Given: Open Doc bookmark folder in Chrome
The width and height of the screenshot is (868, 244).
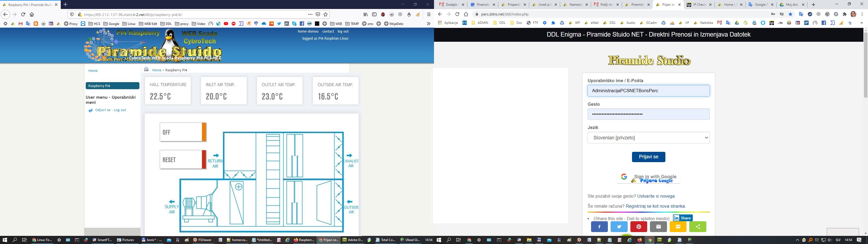Looking at the screenshot, I should click(x=516, y=23).
